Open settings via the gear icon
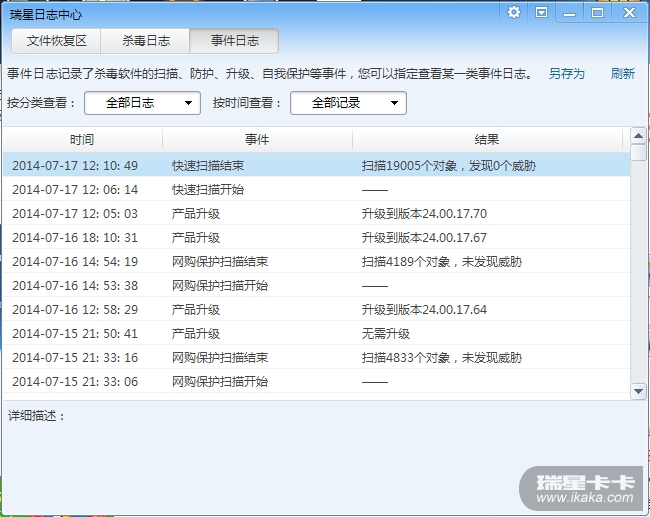 [514, 12]
